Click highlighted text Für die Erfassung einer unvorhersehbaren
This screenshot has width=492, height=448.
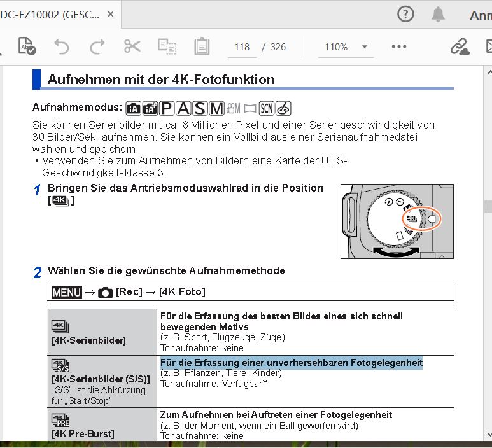tap(255, 363)
